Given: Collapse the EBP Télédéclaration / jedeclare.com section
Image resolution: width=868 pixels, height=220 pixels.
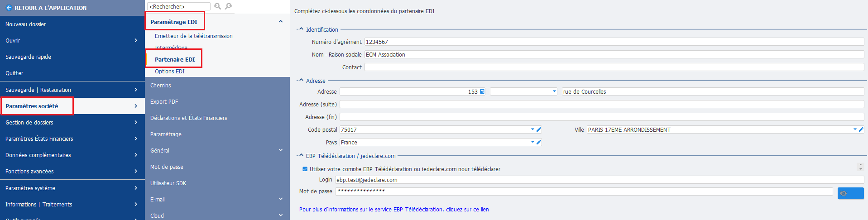Looking at the screenshot, I should [301, 156].
